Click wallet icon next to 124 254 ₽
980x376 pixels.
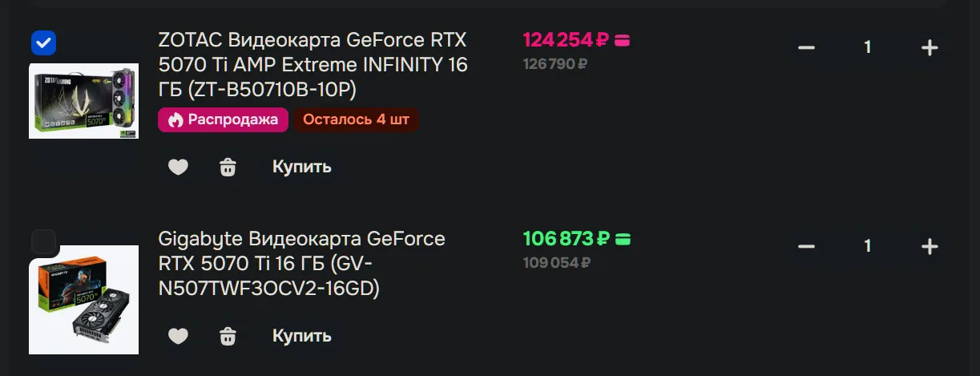pos(622,39)
